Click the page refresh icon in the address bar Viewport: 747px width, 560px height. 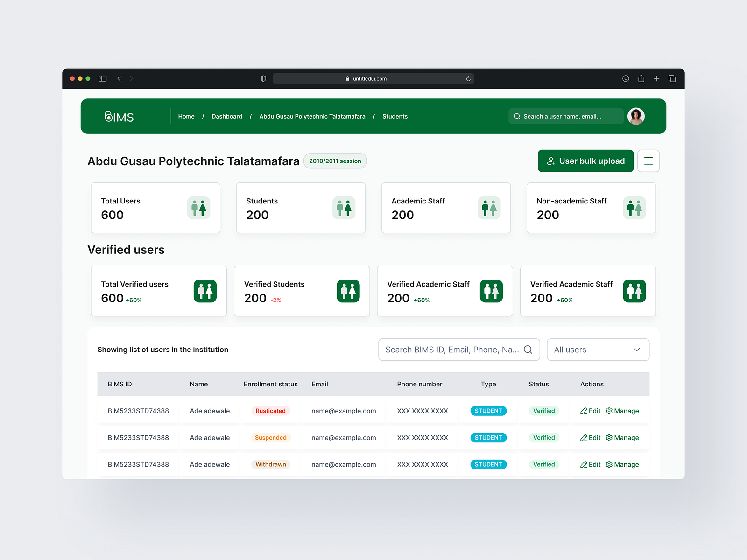(x=468, y=78)
